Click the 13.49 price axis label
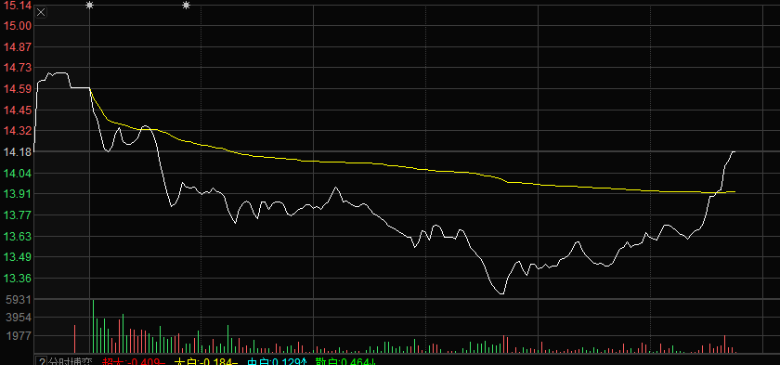Screen dimensions: 780x365 17,258
